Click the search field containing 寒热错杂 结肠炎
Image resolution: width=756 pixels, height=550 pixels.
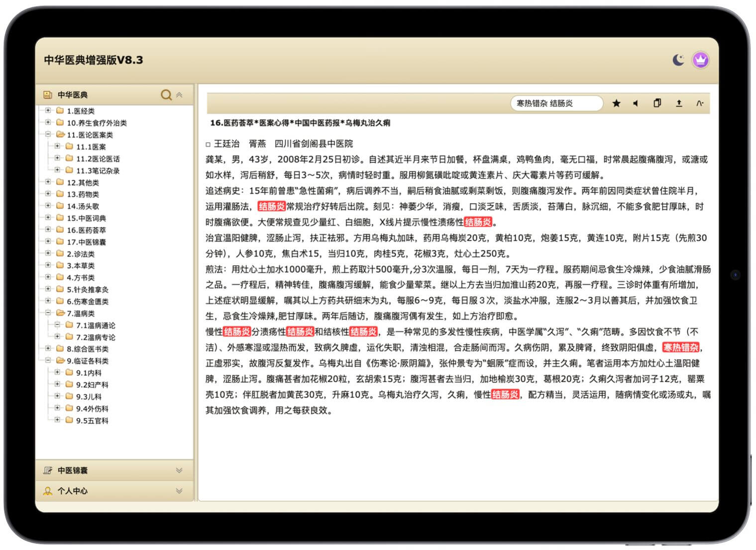click(555, 104)
